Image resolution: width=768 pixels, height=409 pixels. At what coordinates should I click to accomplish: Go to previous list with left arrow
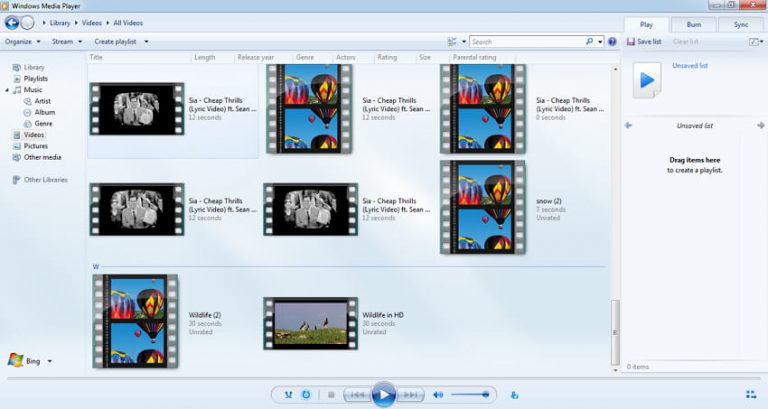(628, 125)
